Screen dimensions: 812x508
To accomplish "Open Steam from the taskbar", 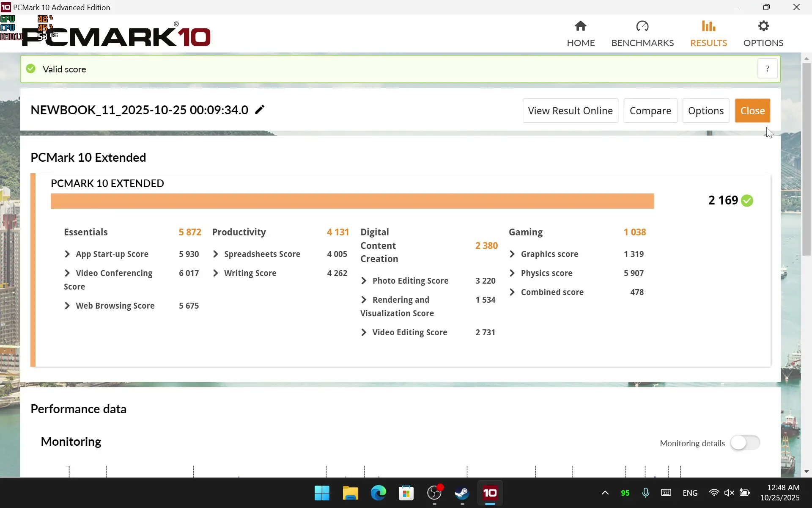I will [462, 493].
